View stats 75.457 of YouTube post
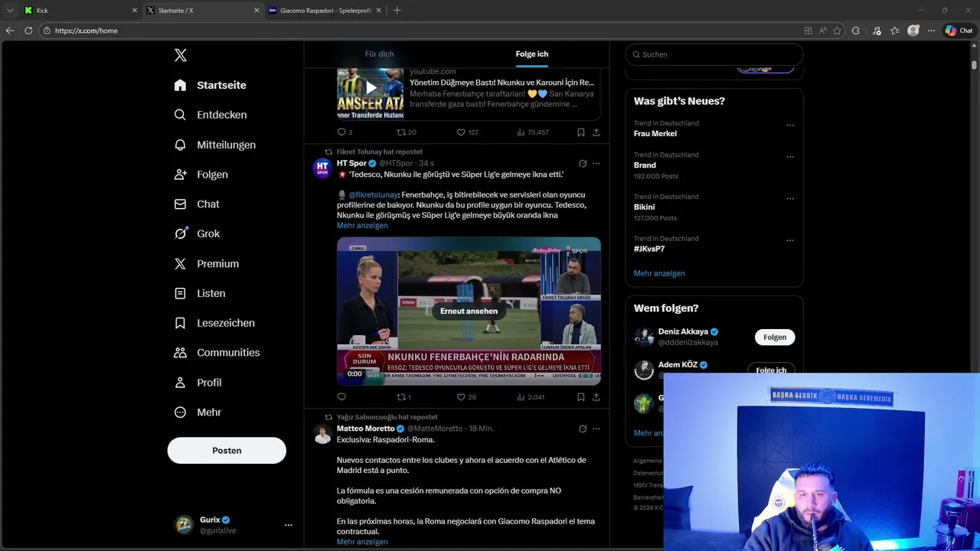 [533, 132]
